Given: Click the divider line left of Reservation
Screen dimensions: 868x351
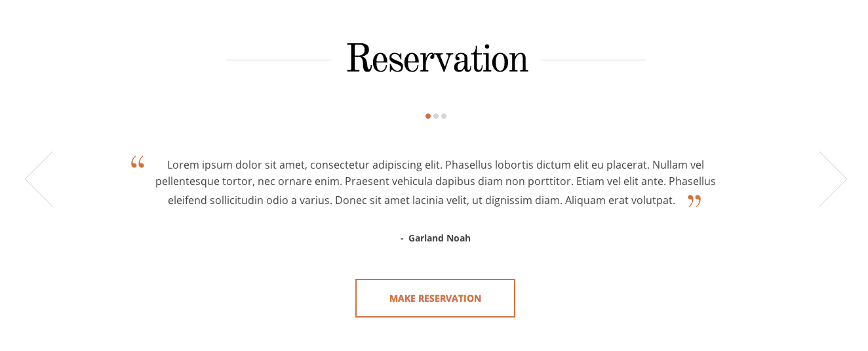Looking at the screenshot, I should (x=279, y=60).
